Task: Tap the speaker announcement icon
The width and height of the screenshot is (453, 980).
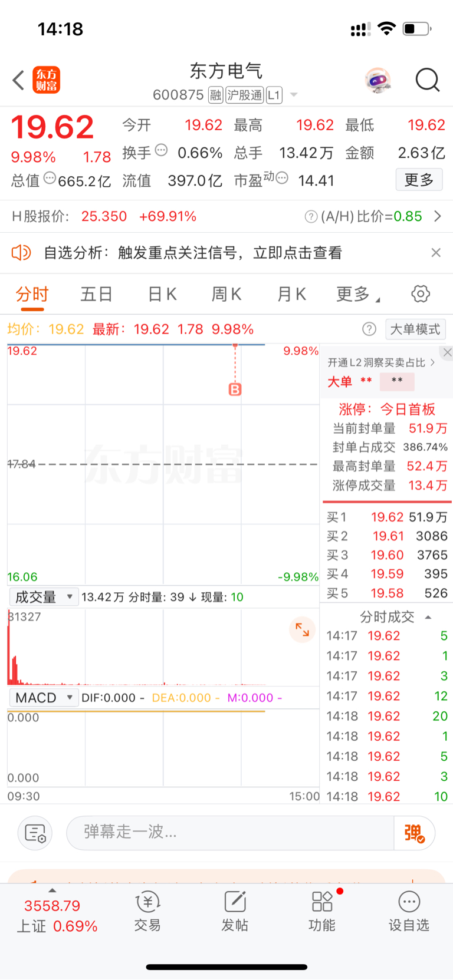Action: [x=21, y=253]
